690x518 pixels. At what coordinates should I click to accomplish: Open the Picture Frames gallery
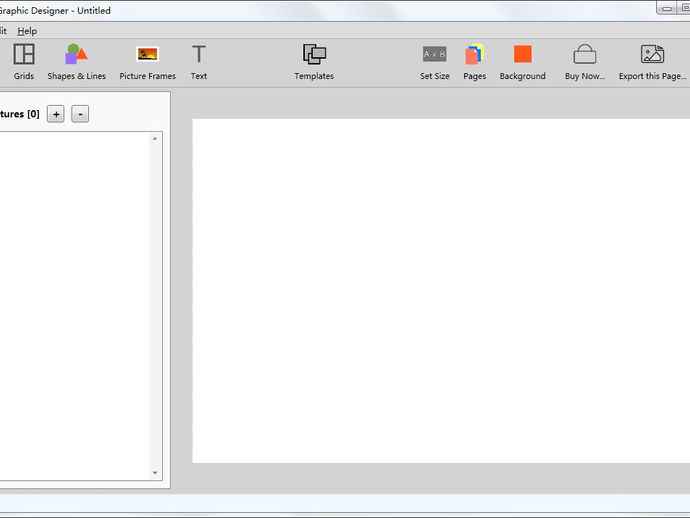pos(147,62)
